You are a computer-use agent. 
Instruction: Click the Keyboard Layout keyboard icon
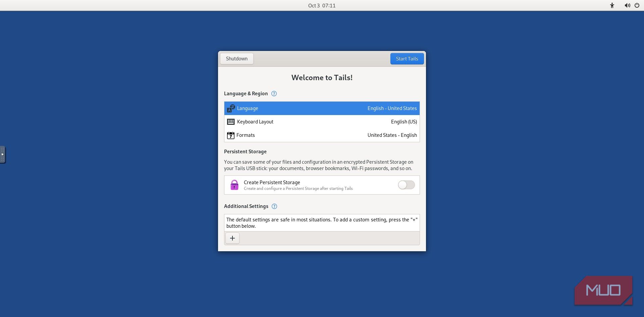click(x=231, y=122)
